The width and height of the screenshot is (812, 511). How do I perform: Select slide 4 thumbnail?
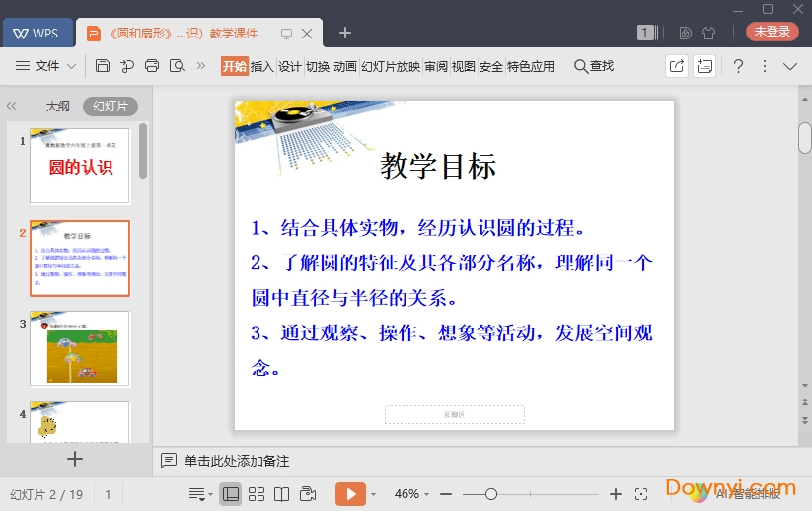point(80,422)
